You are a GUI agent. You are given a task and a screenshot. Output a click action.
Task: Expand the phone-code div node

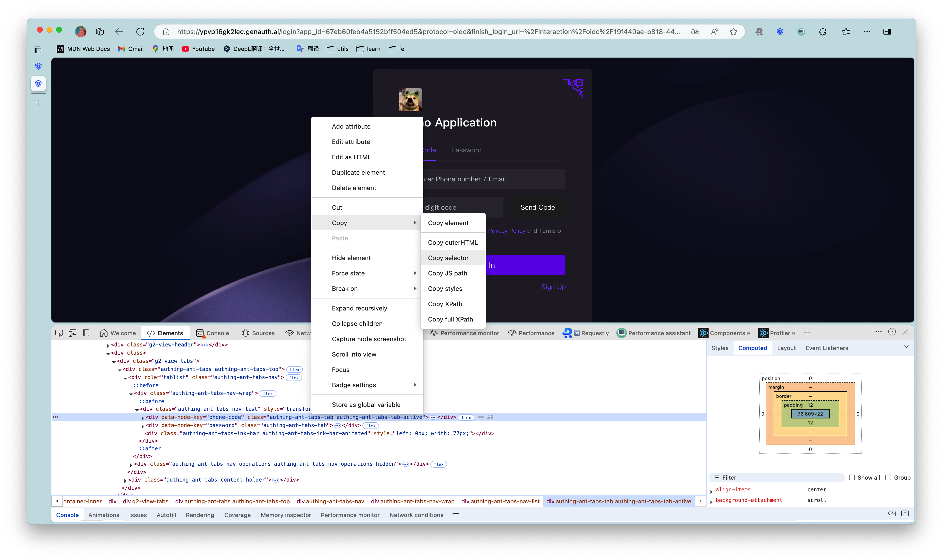click(142, 418)
